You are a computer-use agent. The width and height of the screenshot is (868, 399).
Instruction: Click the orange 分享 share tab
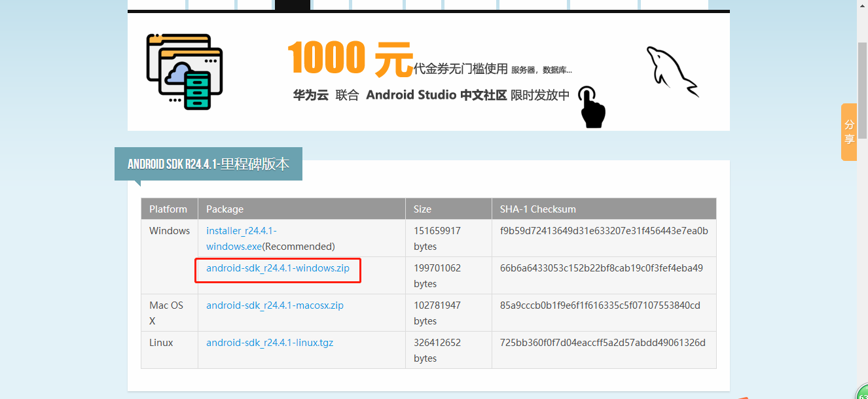tap(849, 131)
